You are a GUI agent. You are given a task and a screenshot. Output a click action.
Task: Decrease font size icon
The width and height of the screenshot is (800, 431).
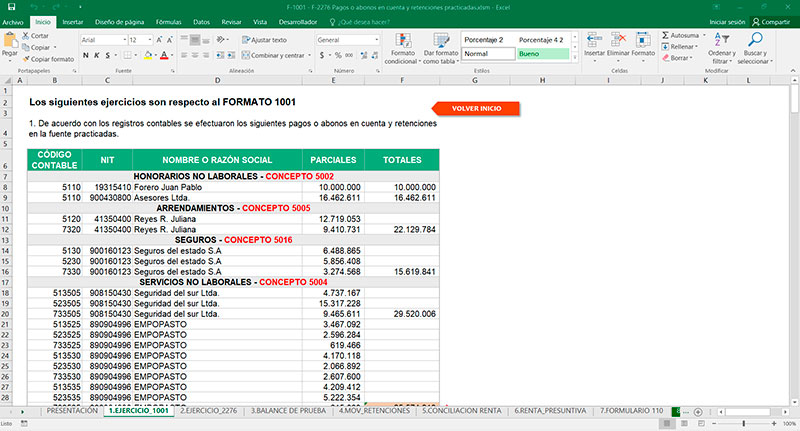(x=170, y=40)
